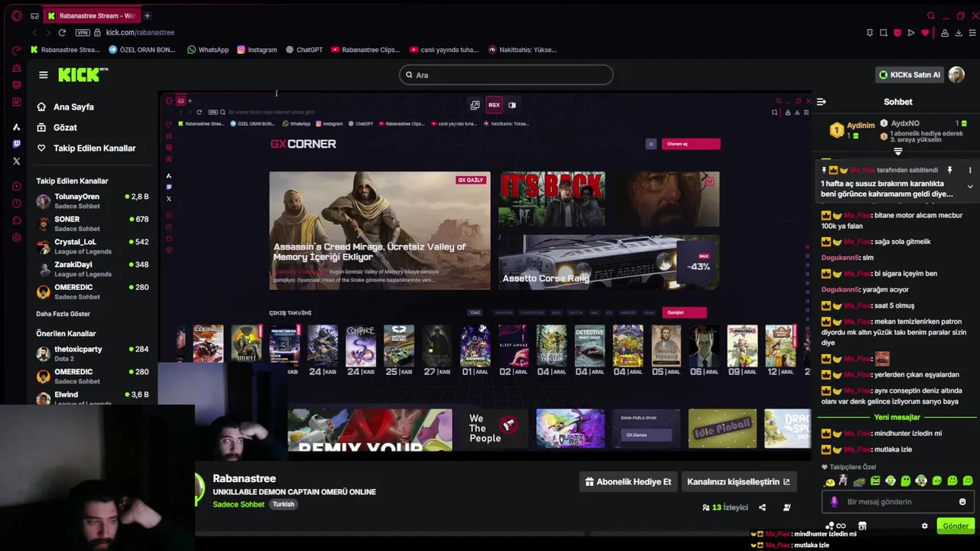Image resolution: width=980 pixels, height=551 pixels.
Task: Open Gözat in the sidebar
Action: pos(57,128)
